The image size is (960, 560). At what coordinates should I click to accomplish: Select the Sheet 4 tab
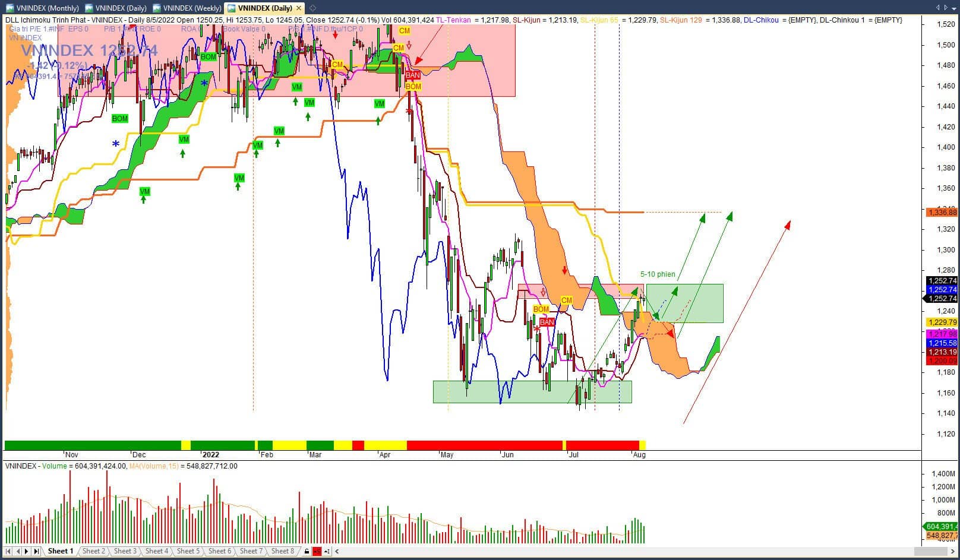click(x=157, y=551)
